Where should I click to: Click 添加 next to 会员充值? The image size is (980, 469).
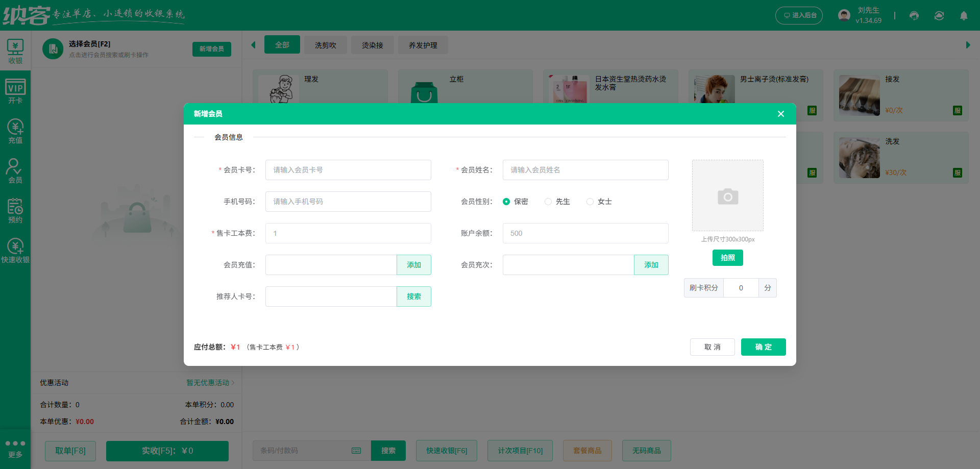[x=414, y=265]
